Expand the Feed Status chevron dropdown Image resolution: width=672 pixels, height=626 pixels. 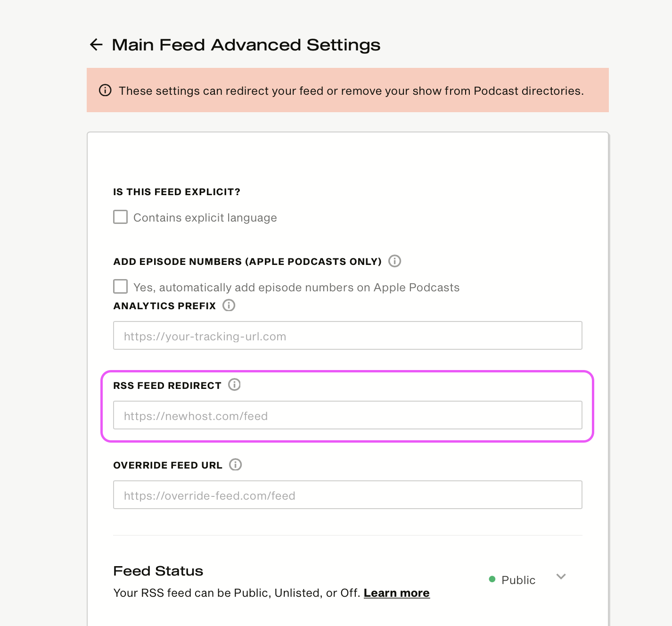[561, 577]
